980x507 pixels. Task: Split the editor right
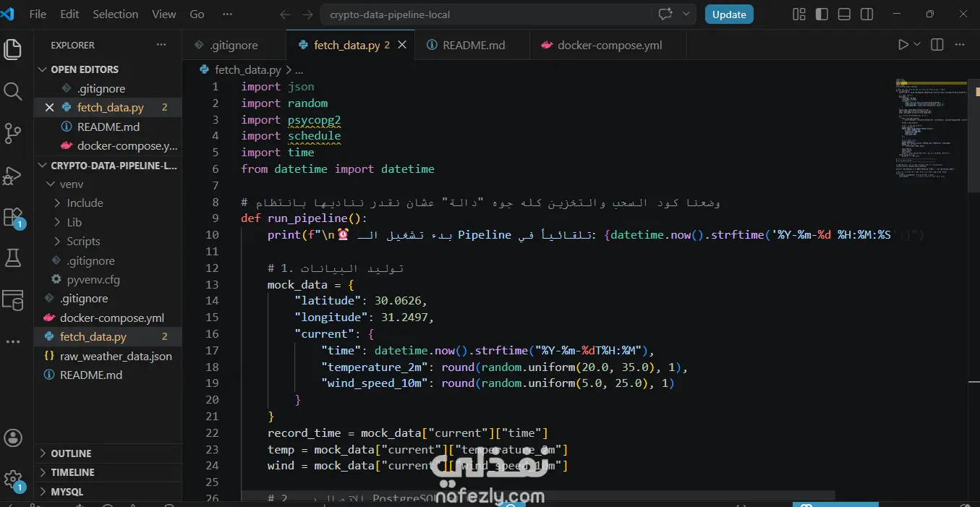[x=937, y=45]
